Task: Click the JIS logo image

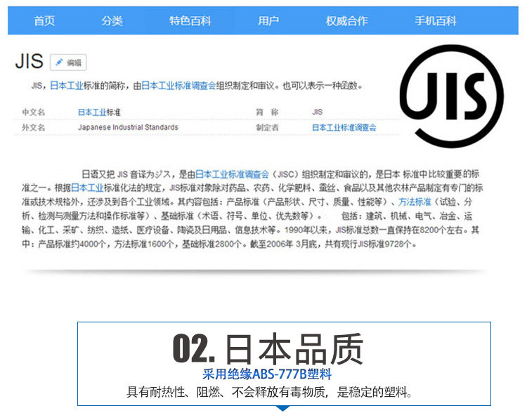Action: click(x=451, y=96)
